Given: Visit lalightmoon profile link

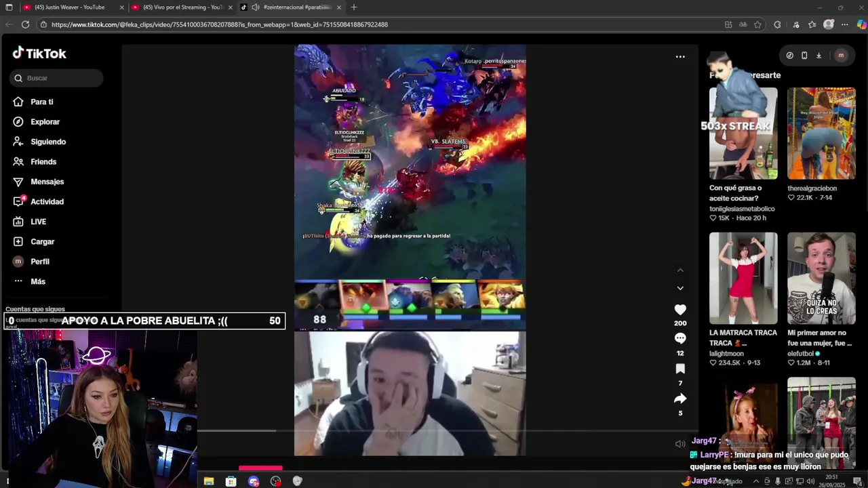Looking at the screenshot, I should pos(726,354).
